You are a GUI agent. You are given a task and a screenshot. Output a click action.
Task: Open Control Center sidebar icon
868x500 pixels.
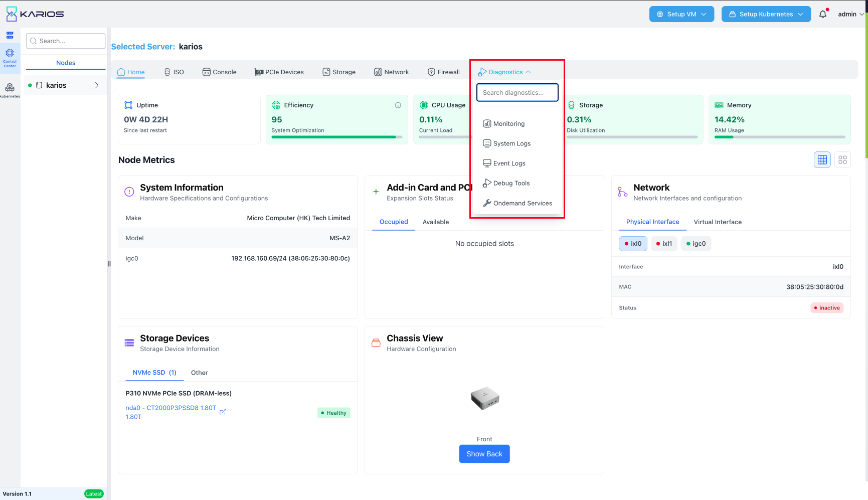pyautogui.click(x=10, y=58)
